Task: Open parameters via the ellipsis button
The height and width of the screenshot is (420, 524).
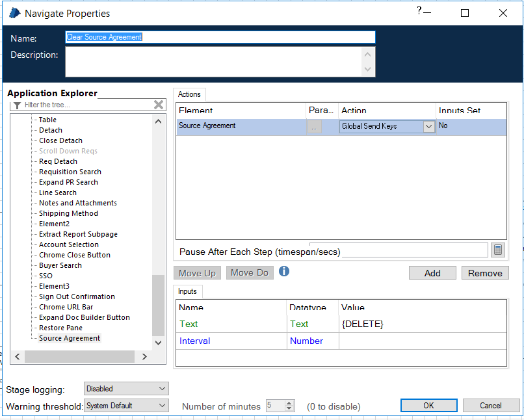Action: [x=314, y=126]
